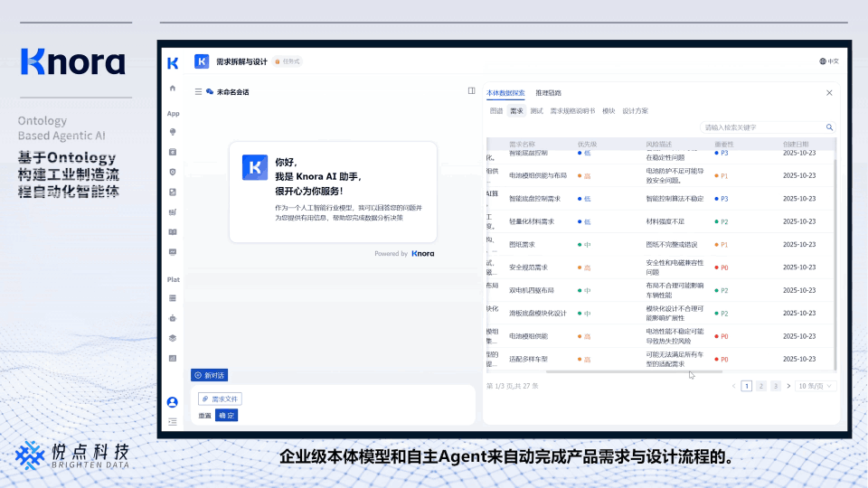Click the user avatar icon at sidebar bottom
868x488 pixels.
(173, 402)
